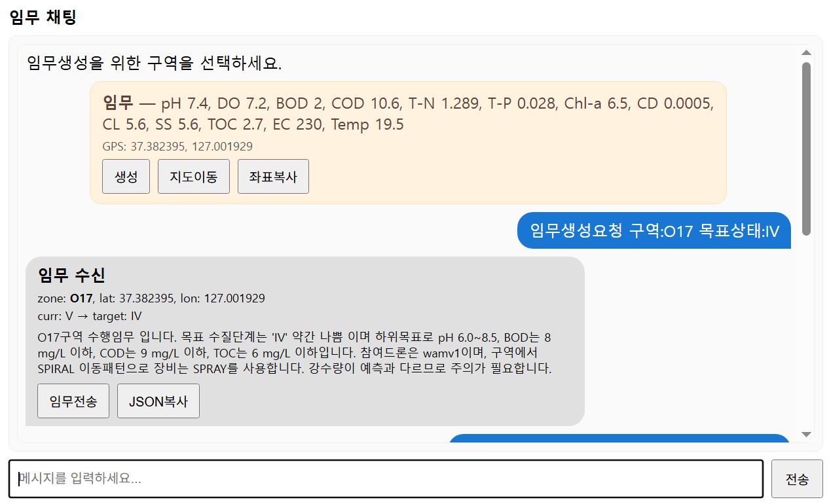Screen dimensions: 829x504
Task: Click the 임무생성을 위한 구역을 선택하세요 message
Action: click(x=155, y=63)
